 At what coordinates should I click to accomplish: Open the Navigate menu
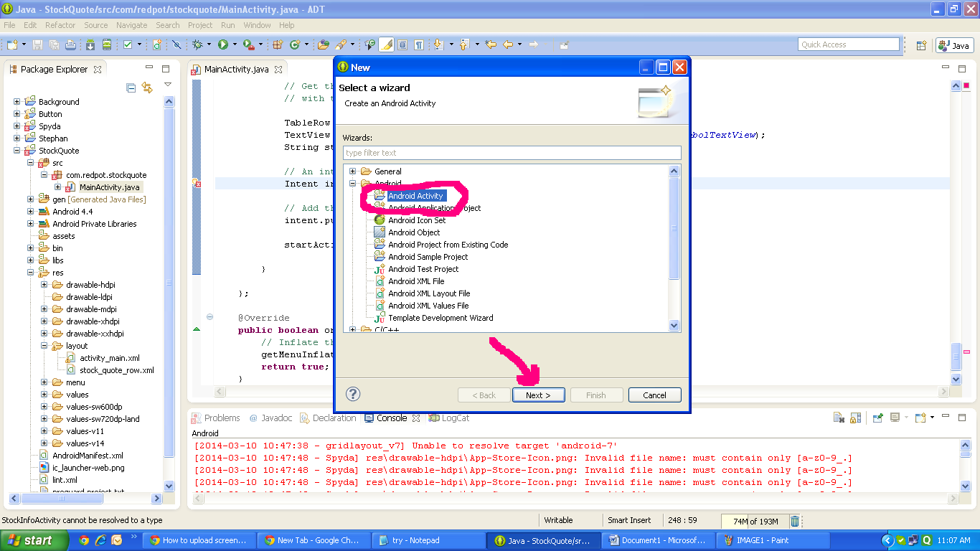tap(131, 25)
